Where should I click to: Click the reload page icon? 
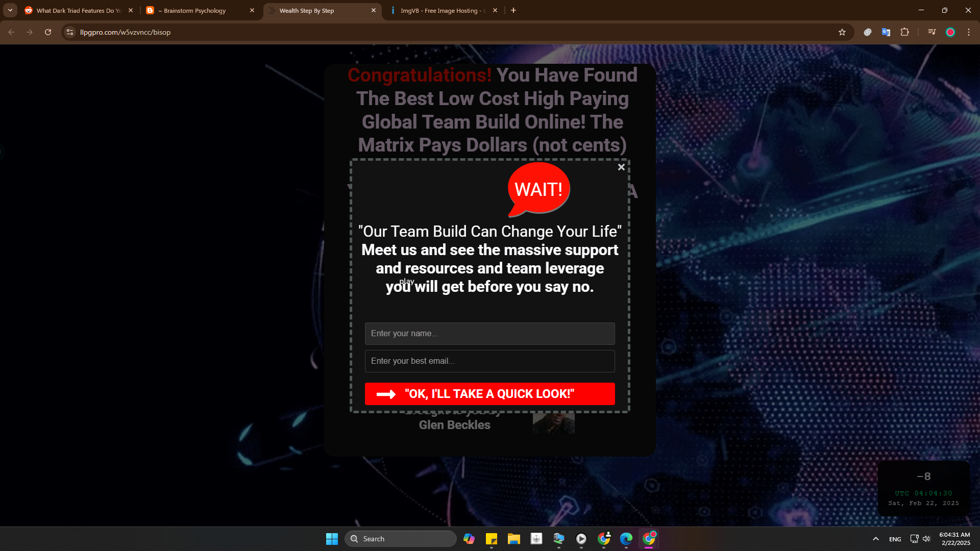click(48, 32)
